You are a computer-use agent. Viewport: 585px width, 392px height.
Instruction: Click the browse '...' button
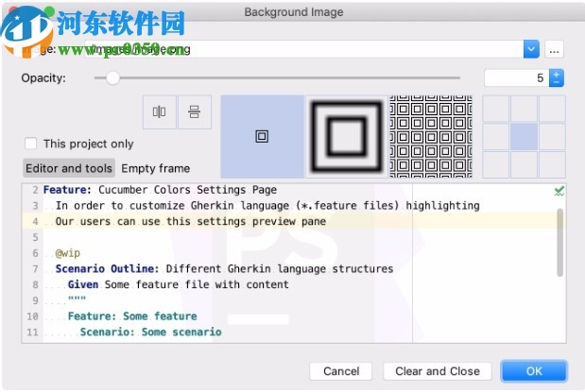point(554,49)
